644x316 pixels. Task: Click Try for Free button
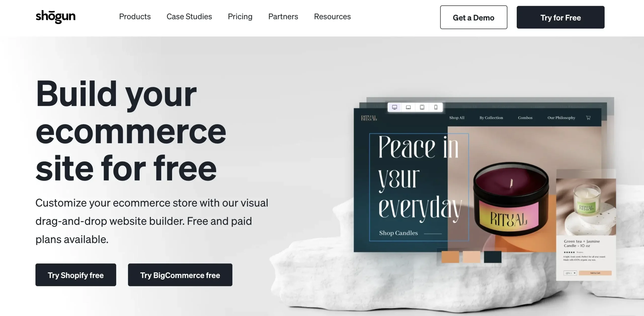[x=560, y=17]
